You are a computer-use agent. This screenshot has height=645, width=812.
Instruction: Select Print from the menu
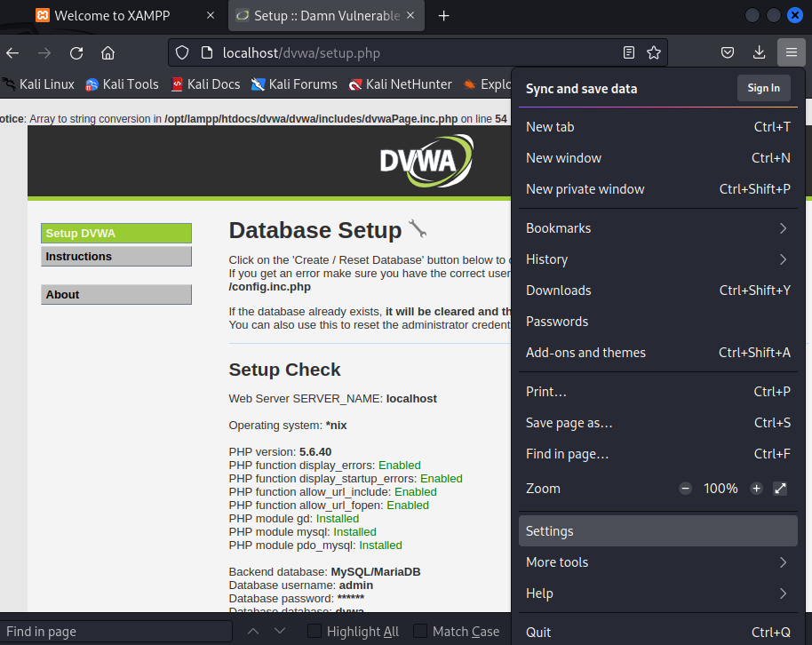click(657, 392)
